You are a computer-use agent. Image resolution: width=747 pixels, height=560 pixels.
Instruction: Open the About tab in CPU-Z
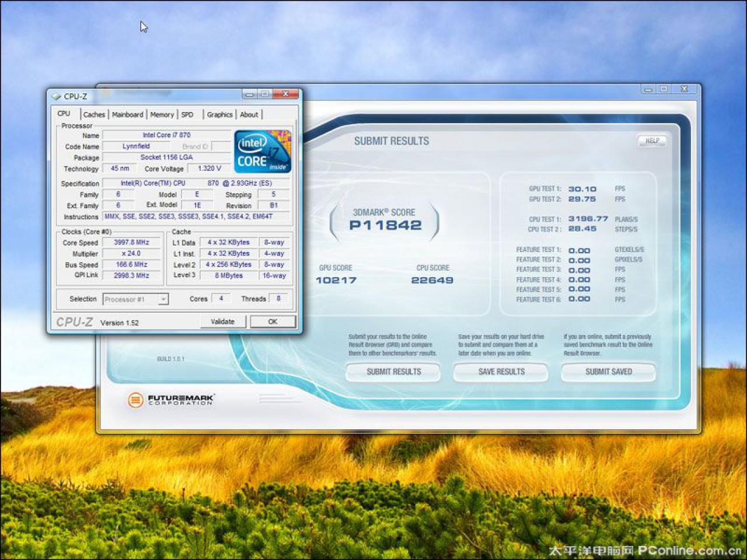tap(249, 115)
